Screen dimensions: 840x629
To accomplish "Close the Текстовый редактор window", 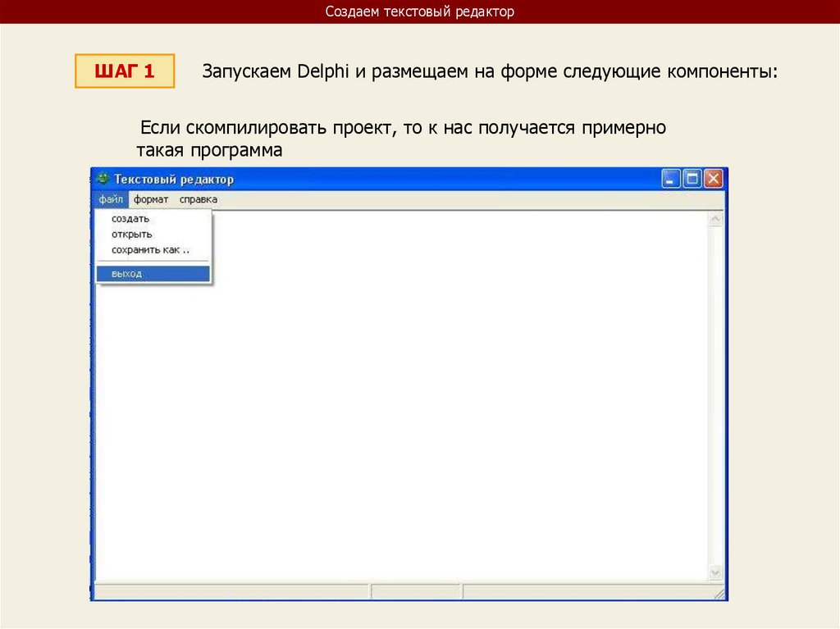I will coord(714,179).
